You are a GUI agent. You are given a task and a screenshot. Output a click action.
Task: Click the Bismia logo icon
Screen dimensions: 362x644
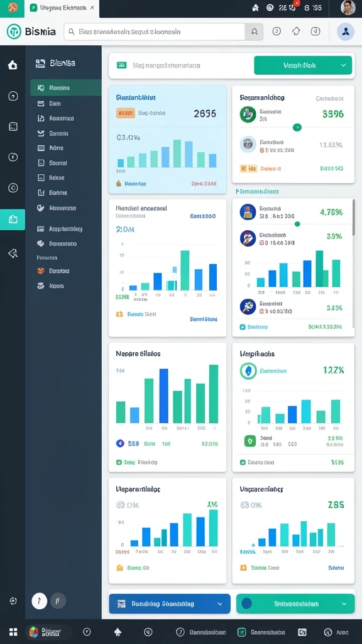tap(14, 31)
